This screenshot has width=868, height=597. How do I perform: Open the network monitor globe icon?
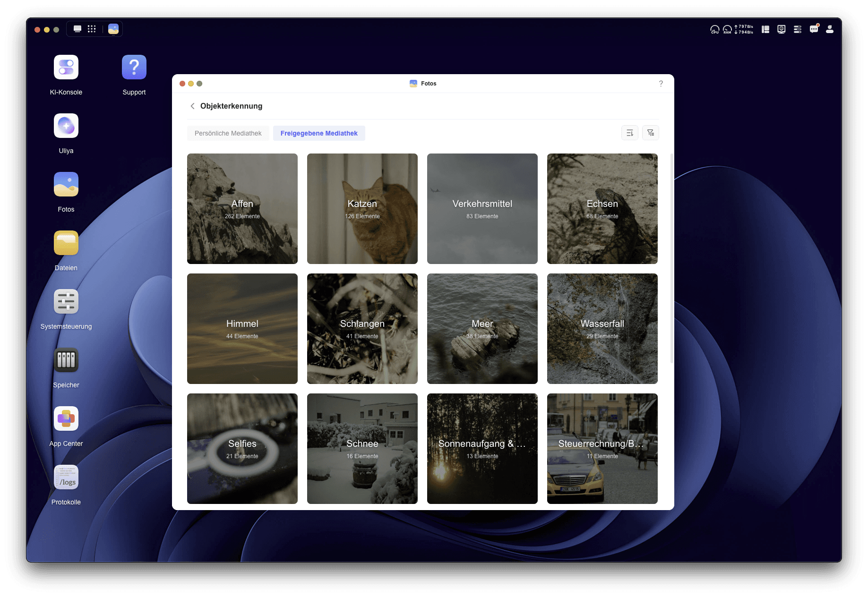pyautogui.click(x=782, y=29)
